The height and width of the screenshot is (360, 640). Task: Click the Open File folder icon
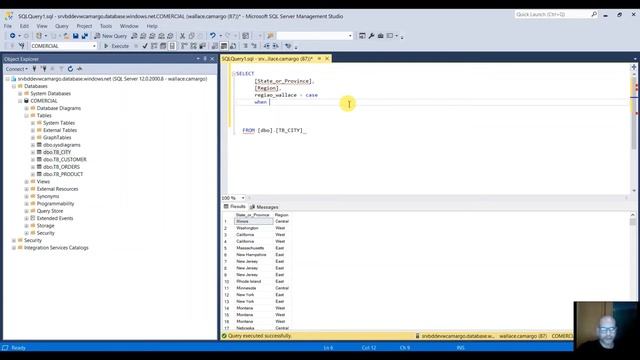[66, 36]
